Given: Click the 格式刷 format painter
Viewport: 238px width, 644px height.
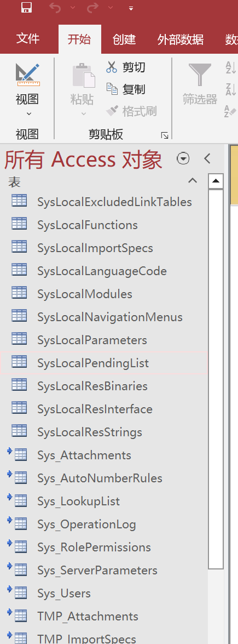Looking at the screenshot, I should [131, 111].
